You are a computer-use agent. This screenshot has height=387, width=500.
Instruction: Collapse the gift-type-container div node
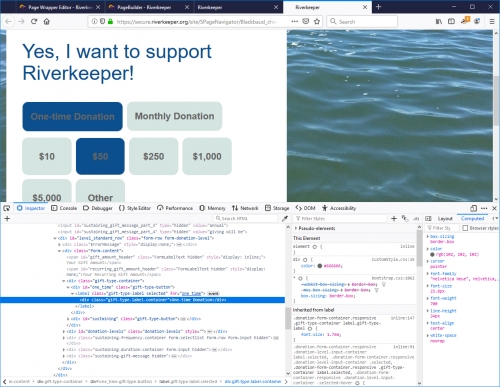[64, 281]
